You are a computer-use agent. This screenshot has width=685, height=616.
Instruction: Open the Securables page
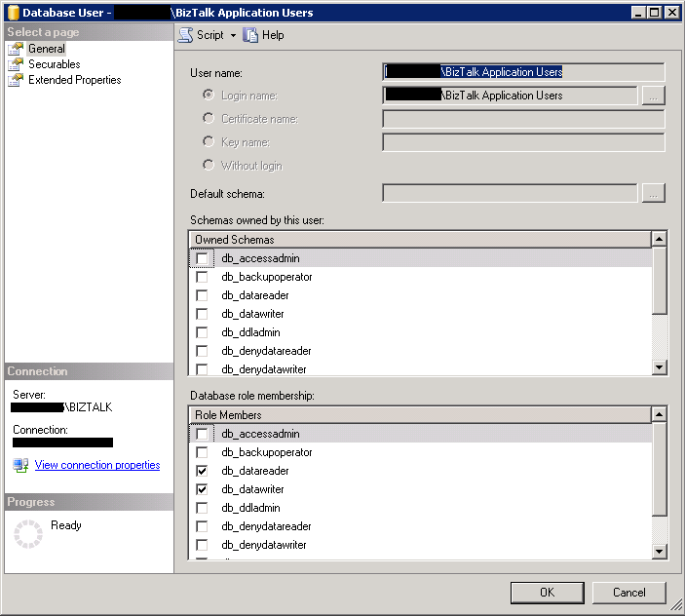tap(54, 64)
